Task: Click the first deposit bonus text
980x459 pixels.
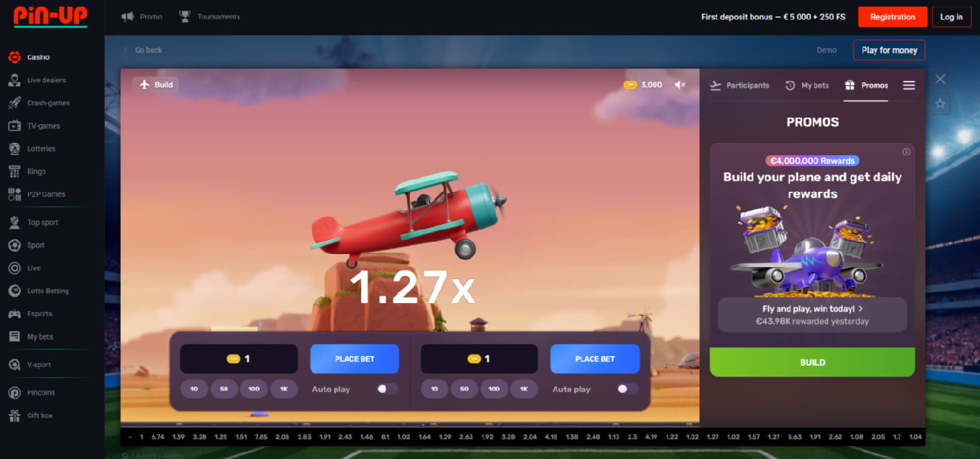Action: tap(773, 16)
